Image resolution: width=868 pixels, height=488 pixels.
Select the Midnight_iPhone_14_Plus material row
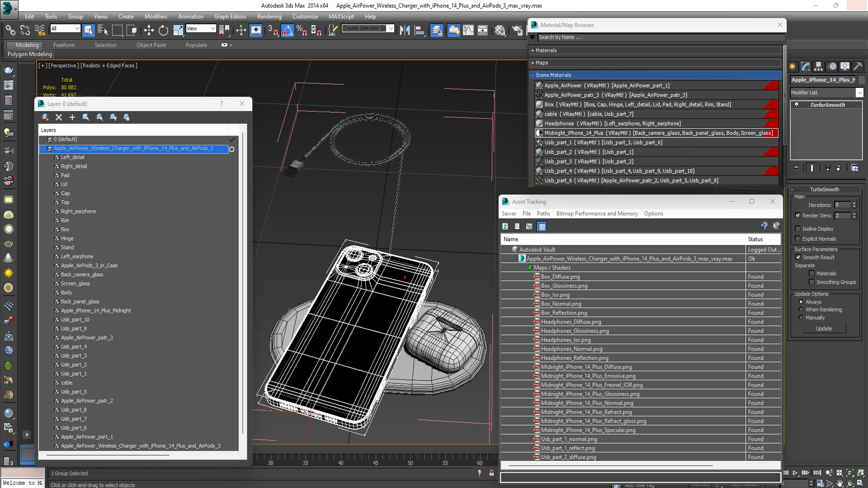click(x=656, y=133)
